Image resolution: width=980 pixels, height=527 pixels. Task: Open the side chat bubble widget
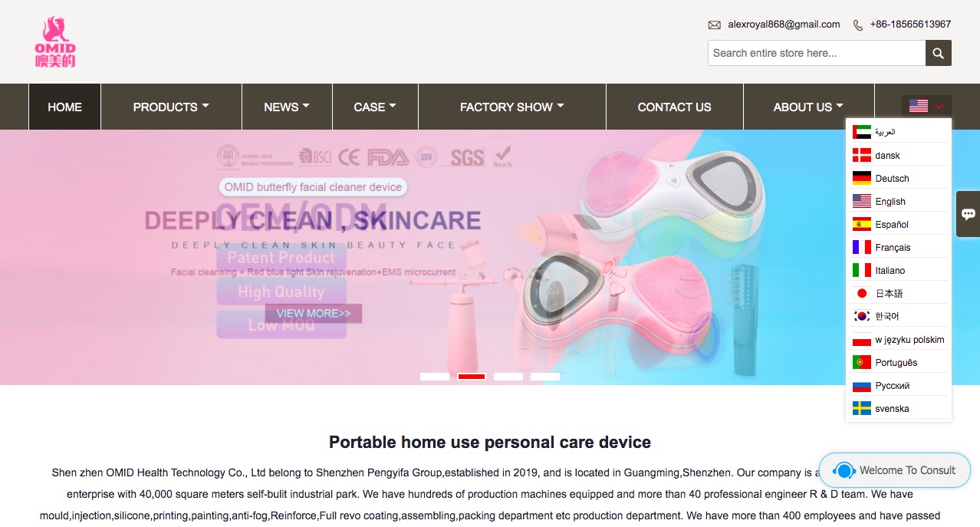coord(968,213)
